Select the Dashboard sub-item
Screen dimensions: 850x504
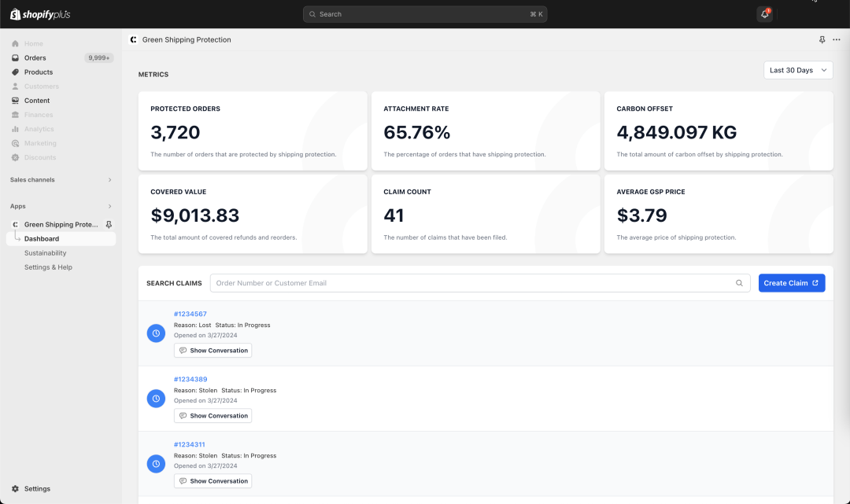point(61,239)
